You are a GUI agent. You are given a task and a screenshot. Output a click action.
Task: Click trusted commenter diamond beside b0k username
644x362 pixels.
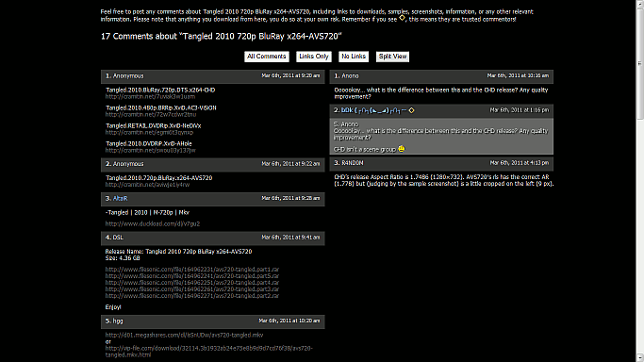click(411, 110)
